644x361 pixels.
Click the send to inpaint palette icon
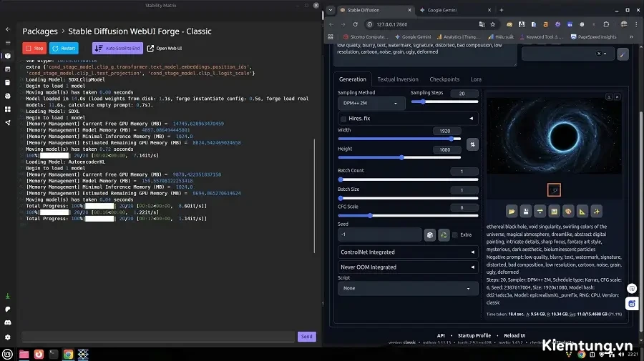coord(568,212)
